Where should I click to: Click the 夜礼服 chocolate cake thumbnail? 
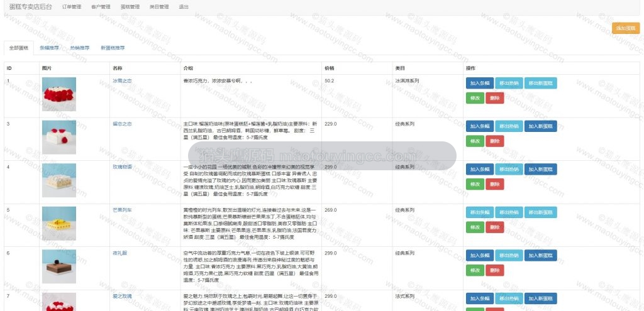58,266
